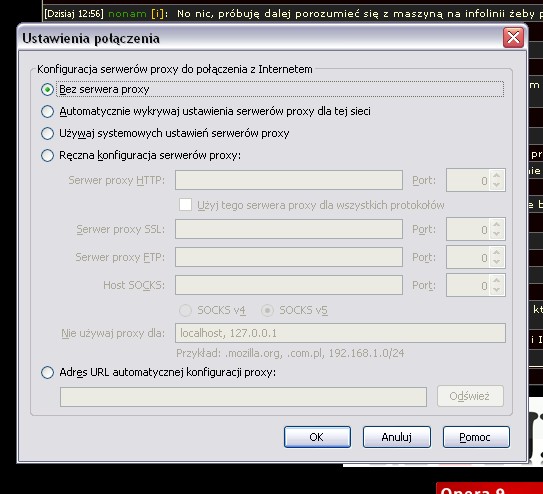Click the 'Konfiguracja serwerów proxy do połączenia z Internetem' heading
Screen dimensions: 543x494
click(175, 69)
